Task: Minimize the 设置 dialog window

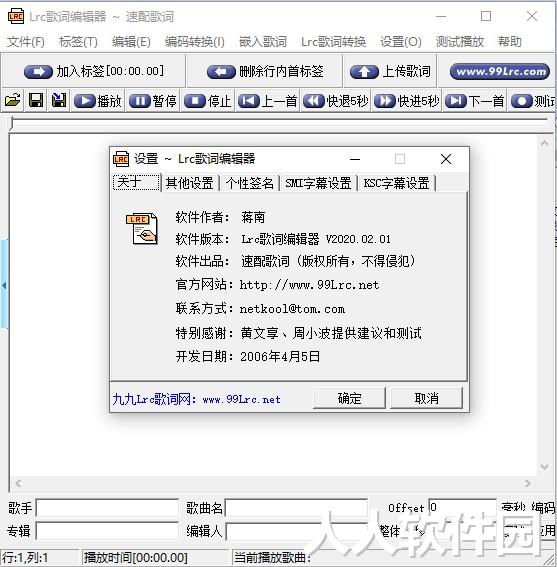Action: [x=355, y=159]
